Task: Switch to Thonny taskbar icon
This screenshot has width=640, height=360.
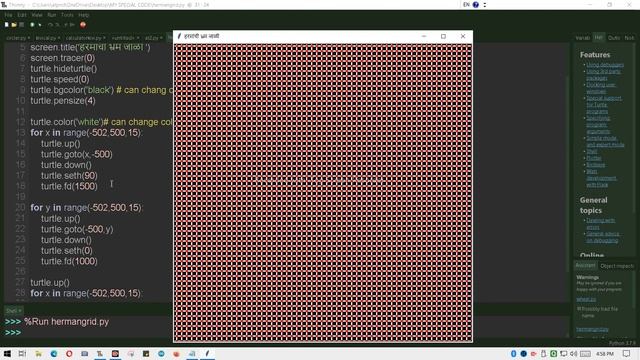Action: [x=100, y=354]
